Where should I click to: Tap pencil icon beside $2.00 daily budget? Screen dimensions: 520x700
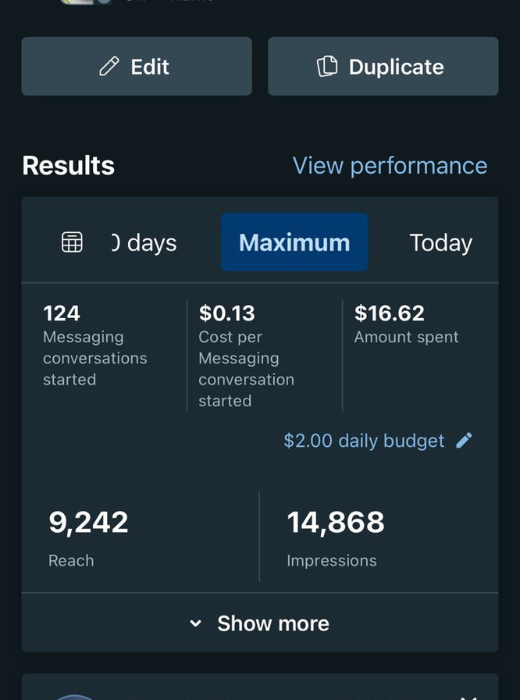pyautogui.click(x=464, y=441)
